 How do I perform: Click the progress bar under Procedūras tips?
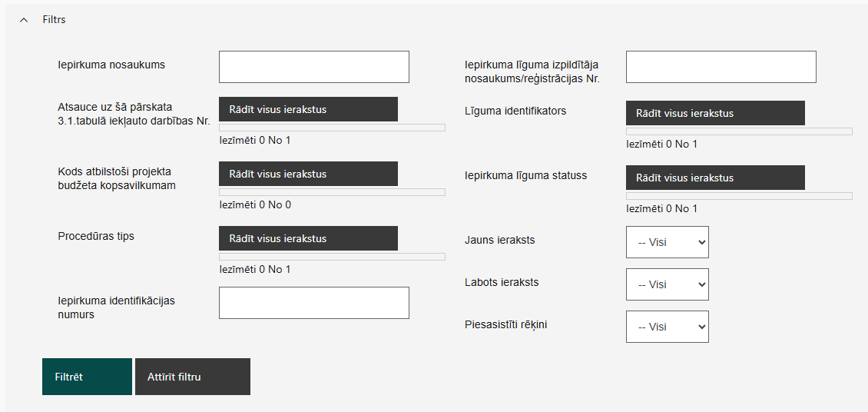[x=332, y=257]
